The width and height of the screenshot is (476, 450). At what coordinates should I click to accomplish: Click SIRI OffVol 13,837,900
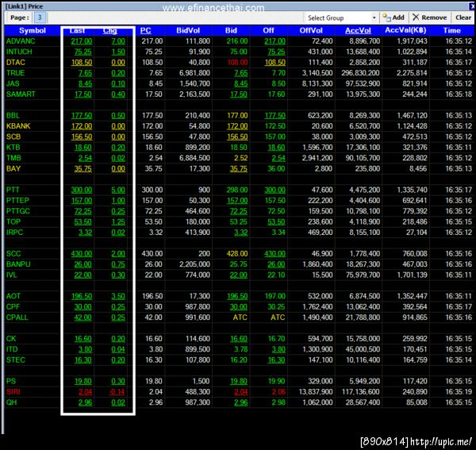click(316, 392)
